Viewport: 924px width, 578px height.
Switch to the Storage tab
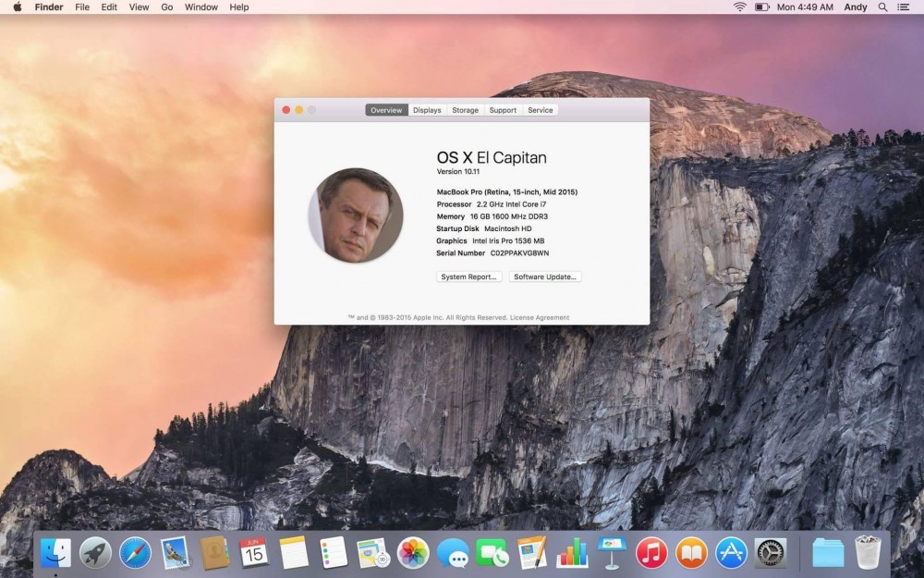pos(466,110)
